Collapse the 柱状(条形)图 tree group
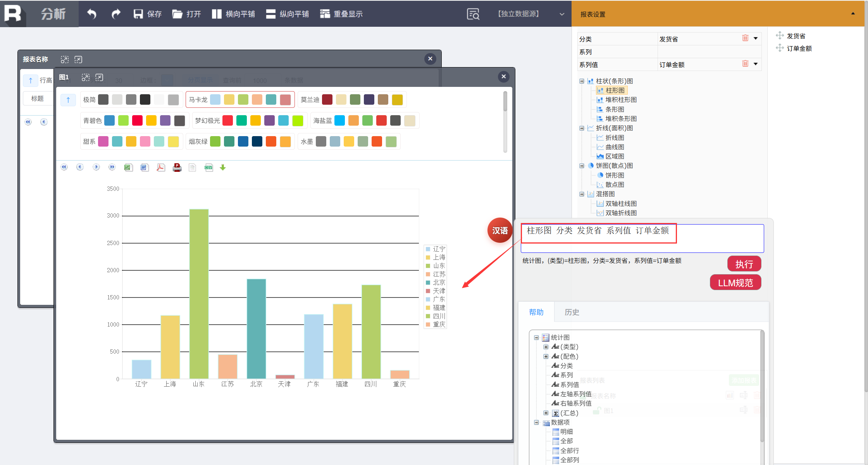Screen dimensions: 868x465 (x=582, y=81)
